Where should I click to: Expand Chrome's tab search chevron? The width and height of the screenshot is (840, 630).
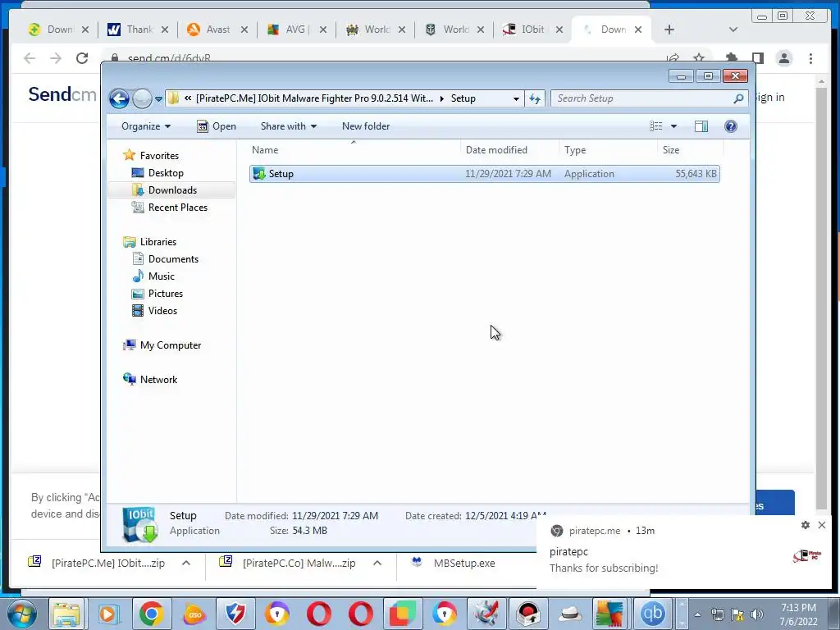(x=733, y=30)
